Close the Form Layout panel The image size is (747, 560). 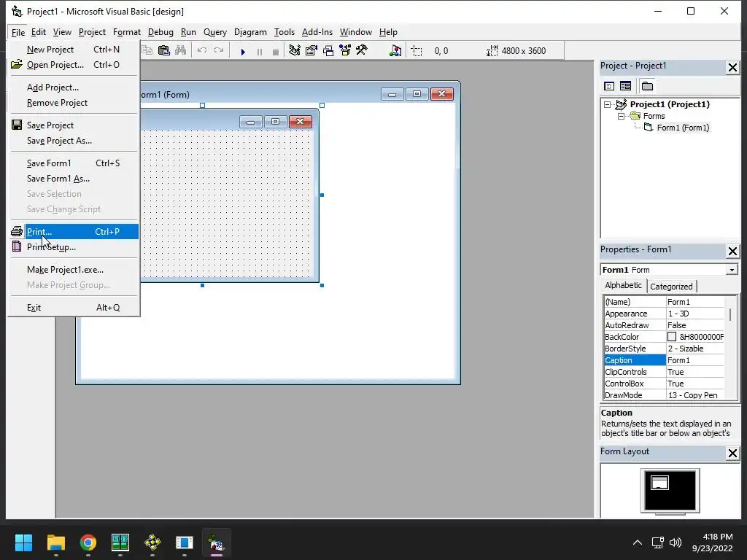pos(732,453)
